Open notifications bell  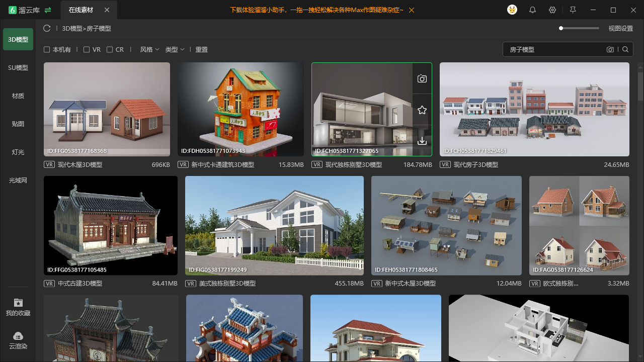coord(532,10)
